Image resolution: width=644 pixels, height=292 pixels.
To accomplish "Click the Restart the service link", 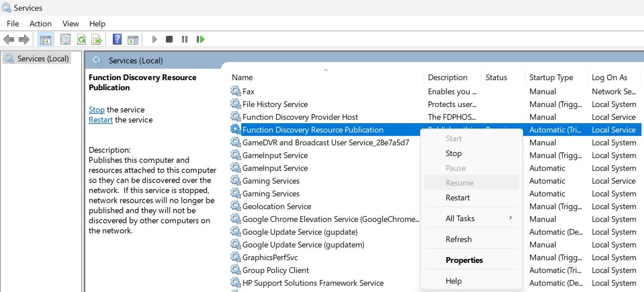I will coord(100,120).
